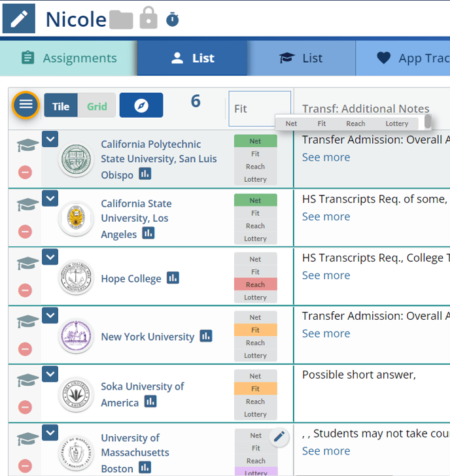Click graduation cap icon for Hope College
This screenshot has width=450, height=476.
point(27,263)
